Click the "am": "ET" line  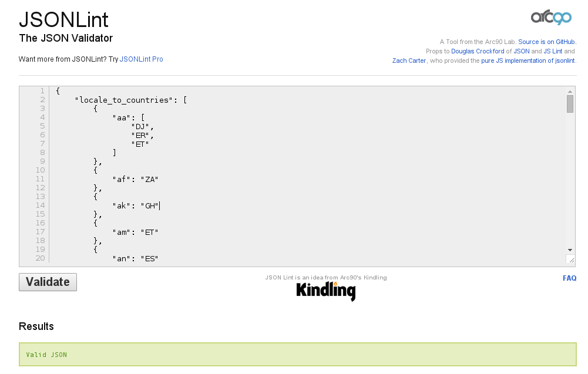pos(135,233)
